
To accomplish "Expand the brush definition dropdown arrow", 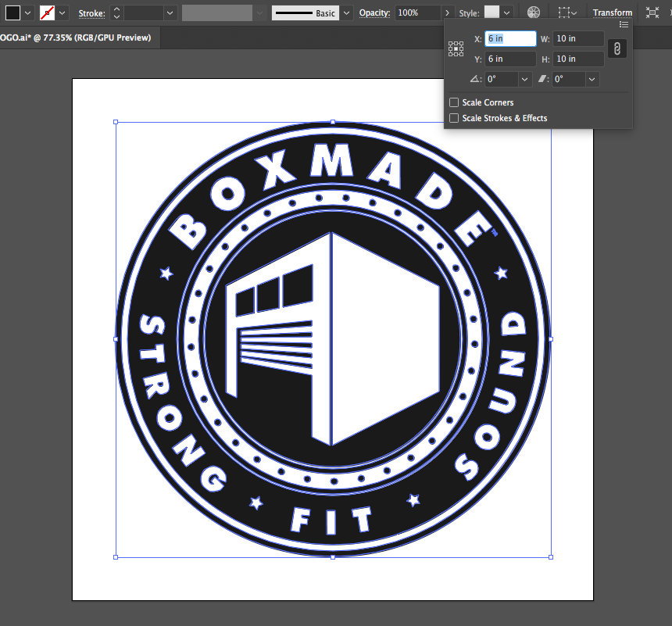I will [346, 13].
